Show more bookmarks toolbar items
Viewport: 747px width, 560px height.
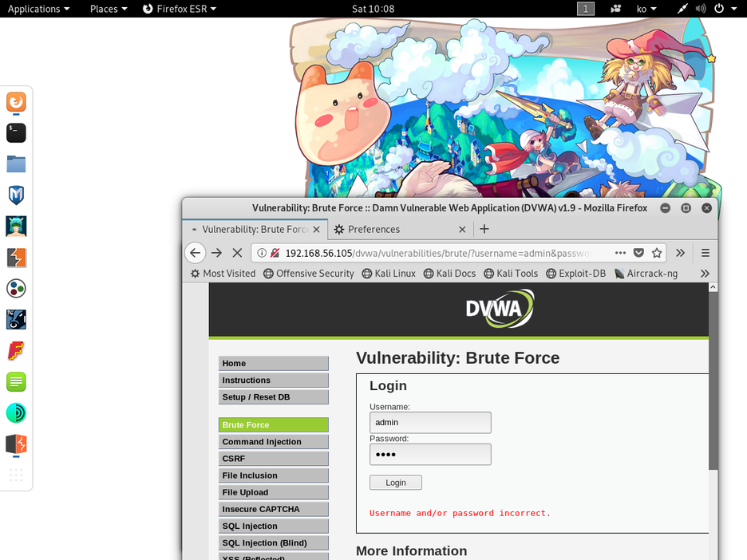click(705, 274)
